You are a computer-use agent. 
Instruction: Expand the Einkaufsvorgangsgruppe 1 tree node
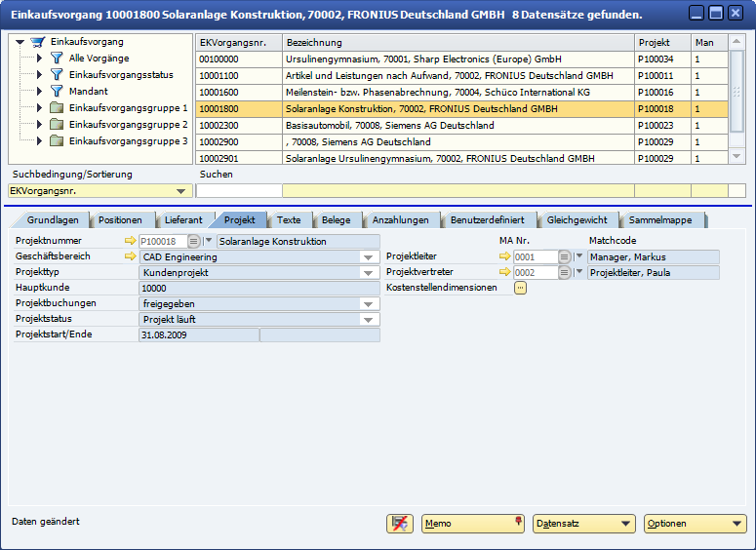39,108
